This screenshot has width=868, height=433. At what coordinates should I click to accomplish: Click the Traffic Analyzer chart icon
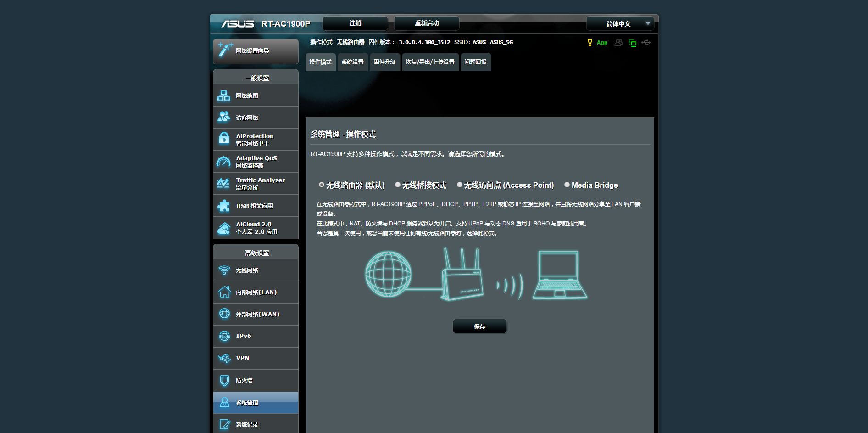coord(223,183)
